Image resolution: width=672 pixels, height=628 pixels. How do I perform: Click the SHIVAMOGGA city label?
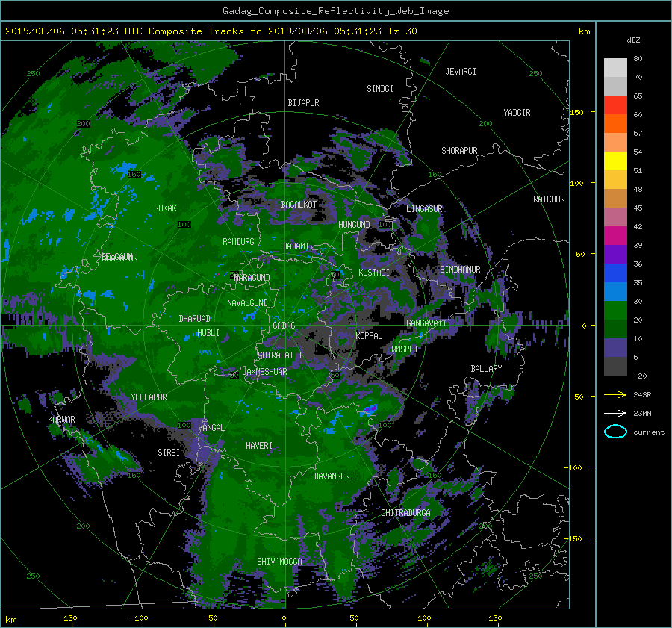click(279, 562)
